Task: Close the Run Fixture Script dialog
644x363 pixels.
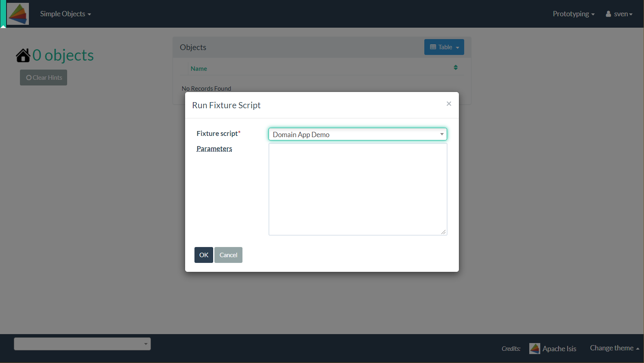Action: pyautogui.click(x=449, y=104)
